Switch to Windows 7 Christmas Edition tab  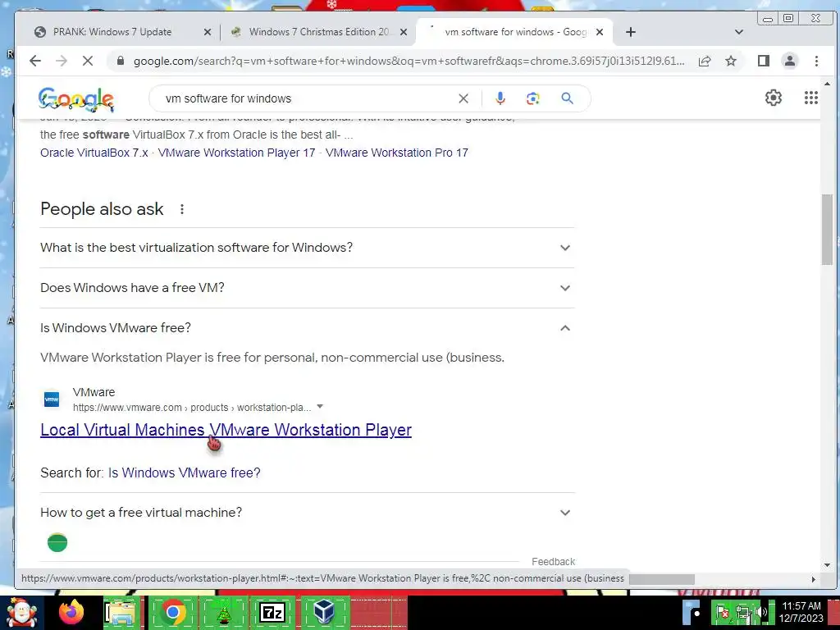319,32
